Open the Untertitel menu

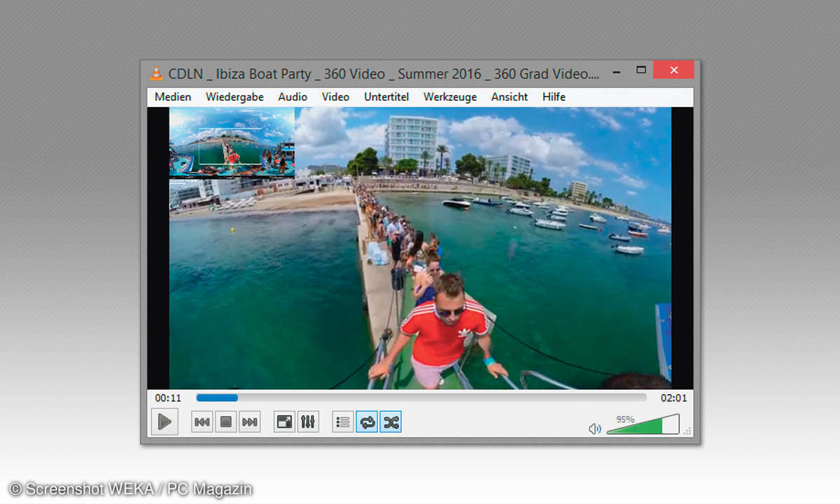coord(386,97)
